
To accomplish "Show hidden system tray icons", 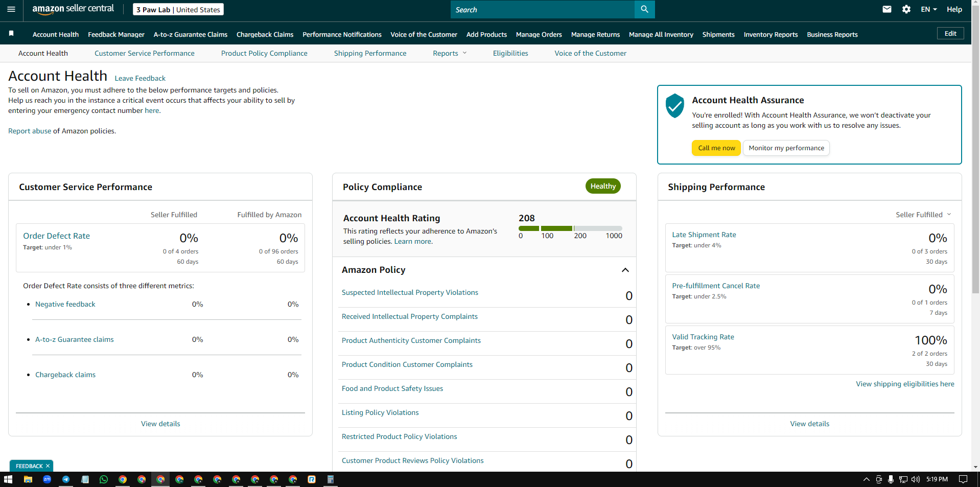I will (x=866, y=479).
